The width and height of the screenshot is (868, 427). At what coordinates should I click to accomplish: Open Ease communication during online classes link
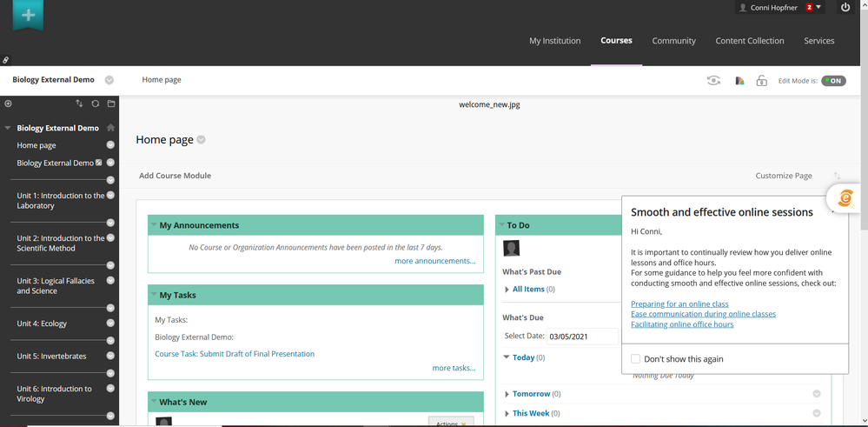(x=703, y=314)
